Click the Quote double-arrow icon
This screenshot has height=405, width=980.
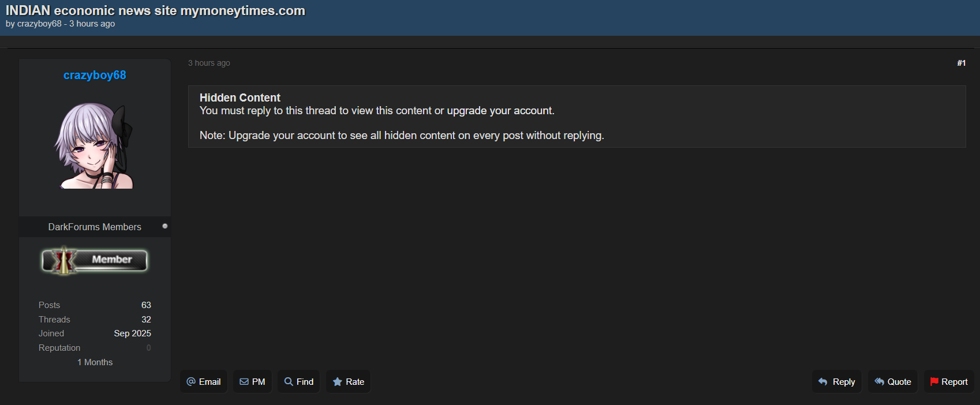pos(879,382)
